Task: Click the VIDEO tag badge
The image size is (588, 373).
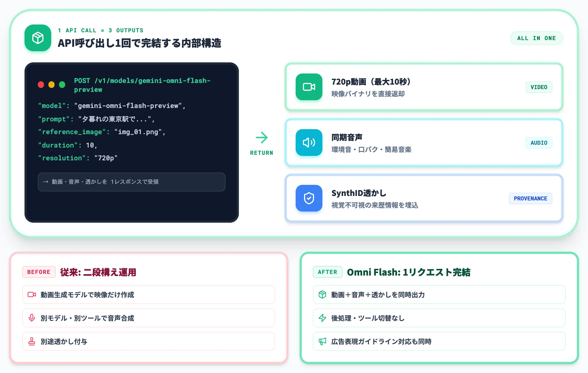Action: [539, 87]
